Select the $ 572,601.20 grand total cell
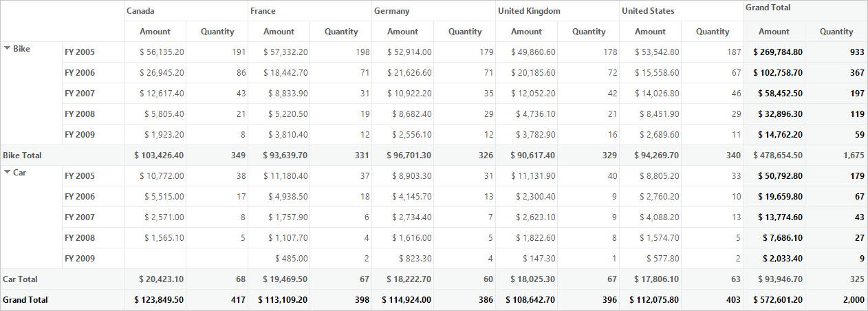868x311 pixels. point(774,300)
